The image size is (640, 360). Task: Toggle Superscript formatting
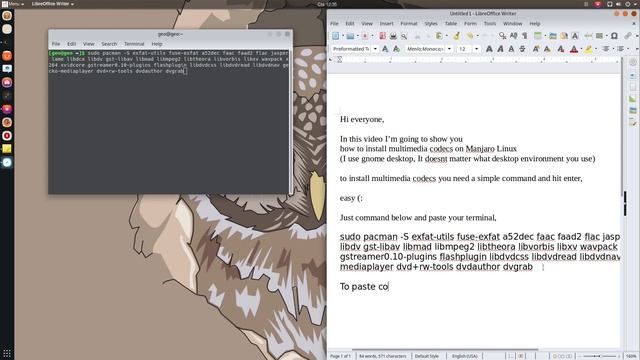(x=536, y=49)
